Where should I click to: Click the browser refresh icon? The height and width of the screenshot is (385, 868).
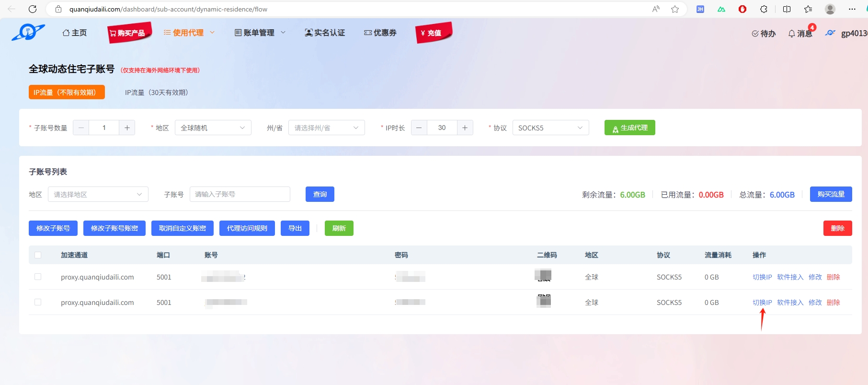coord(33,9)
